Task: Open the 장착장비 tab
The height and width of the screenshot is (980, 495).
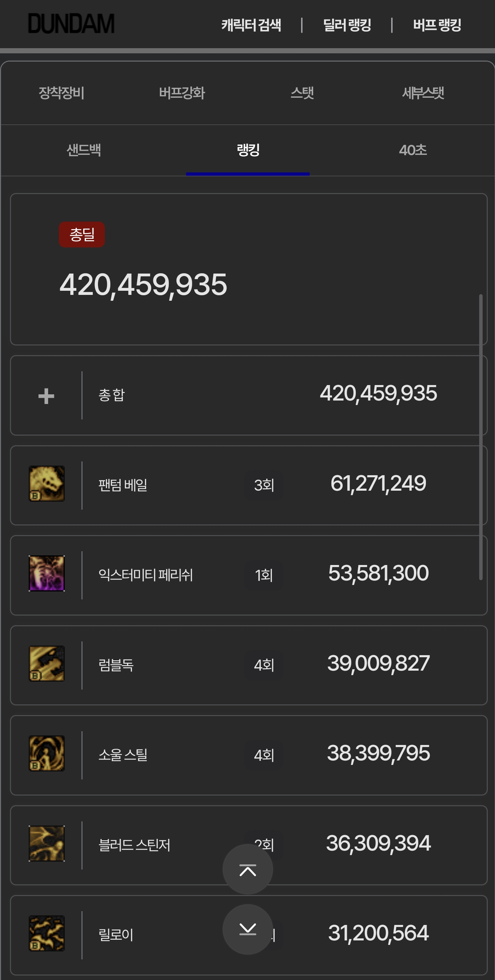Action: (x=61, y=93)
